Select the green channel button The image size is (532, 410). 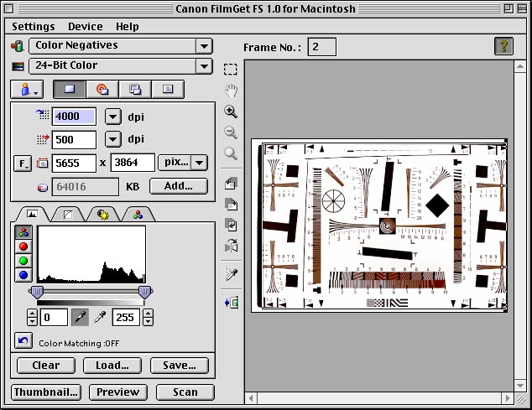[23, 261]
